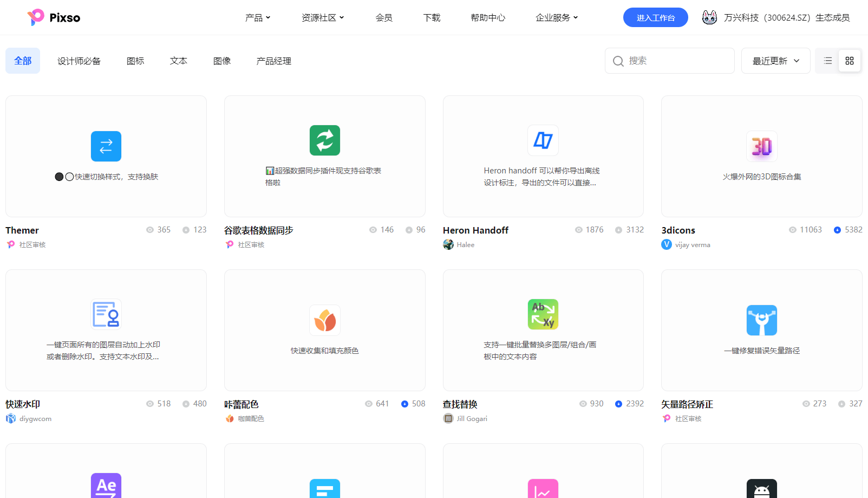Screen dimensions: 868x498
Task: Switch to grid view layout
Action: pyautogui.click(x=849, y=61)
